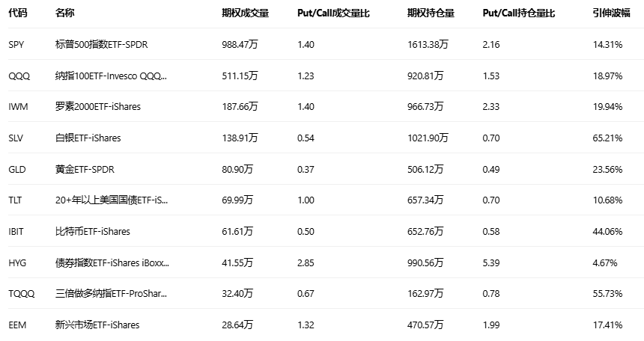
Task: Sort by the 期权持仓量 column header
Action: coord(431,13)
